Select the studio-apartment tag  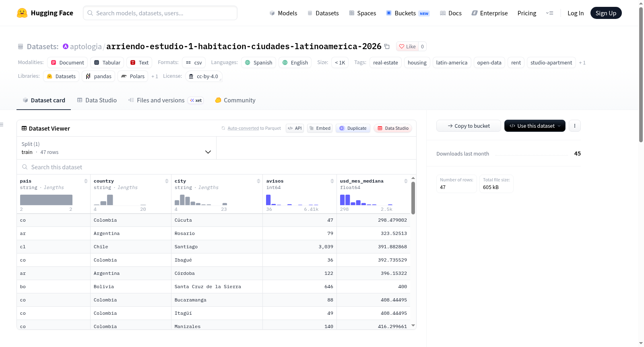pos(551,62)
